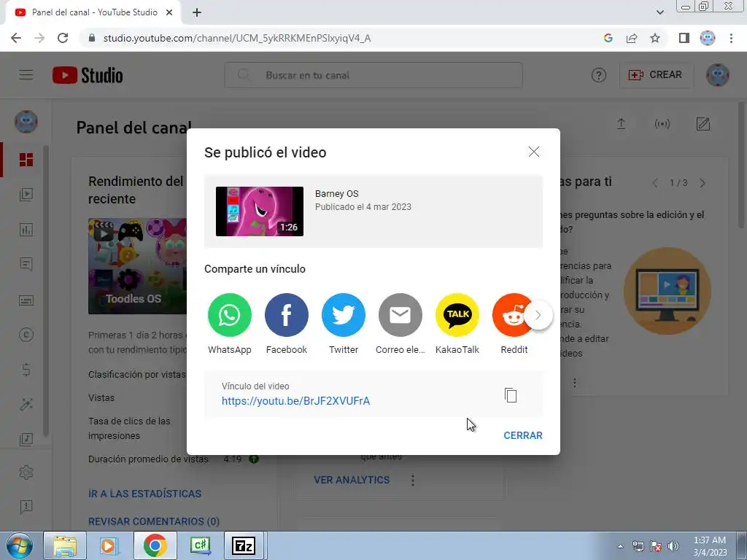This screenshot has height=560, width=747.
Task: Close the Panel del canal tab
Action: pos(169,13)
